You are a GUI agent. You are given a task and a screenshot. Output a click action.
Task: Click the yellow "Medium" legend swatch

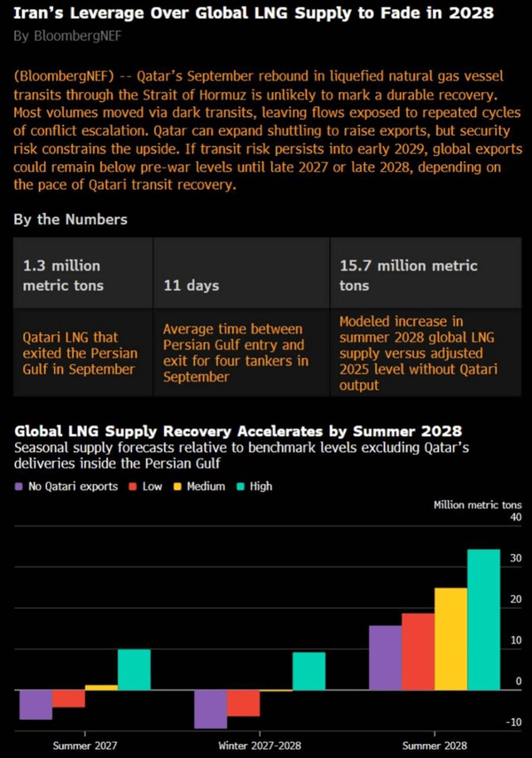[x=177, y=487]
